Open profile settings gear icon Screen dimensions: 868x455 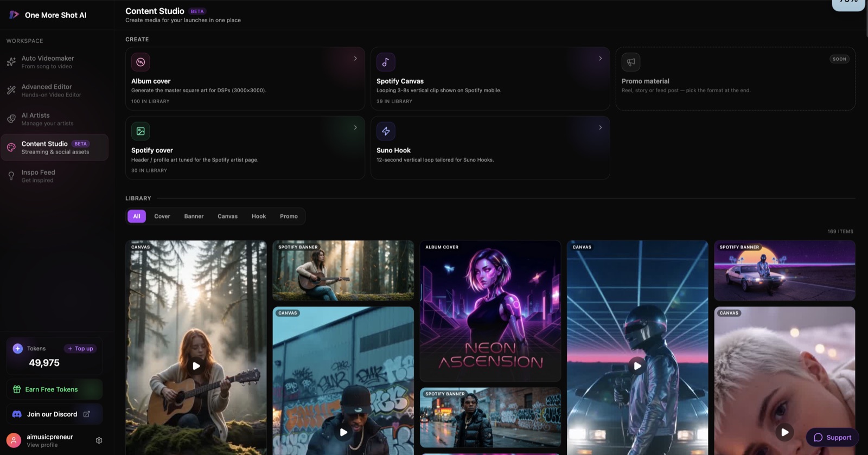pos(99,440)
